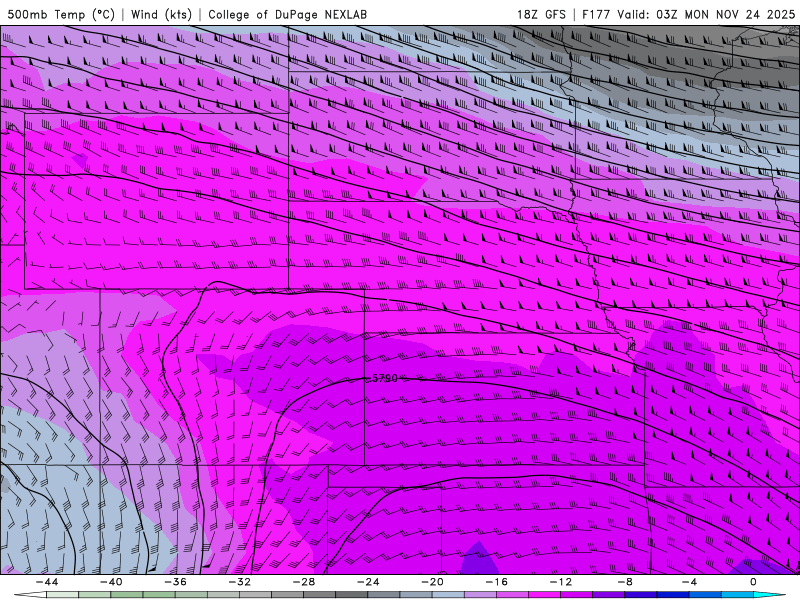Click the '-32' colorbar label
Screen dimensions: 800x600
pos(240,582)
